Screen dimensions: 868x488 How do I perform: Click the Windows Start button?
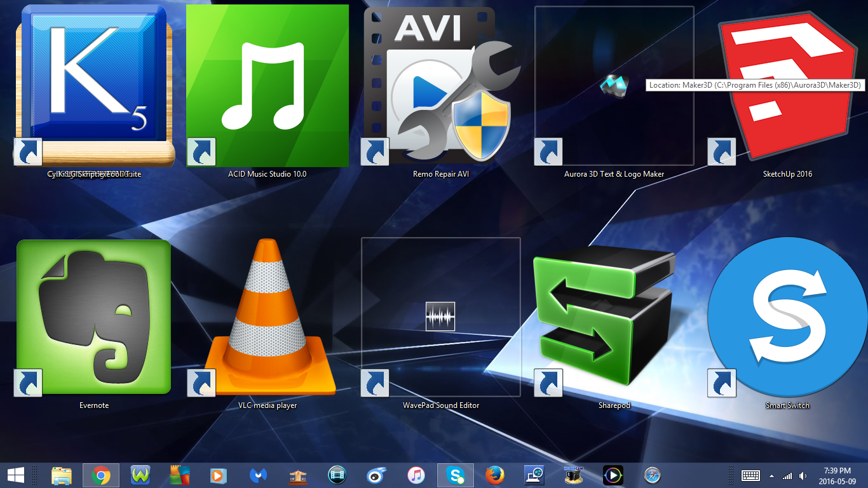16,475
